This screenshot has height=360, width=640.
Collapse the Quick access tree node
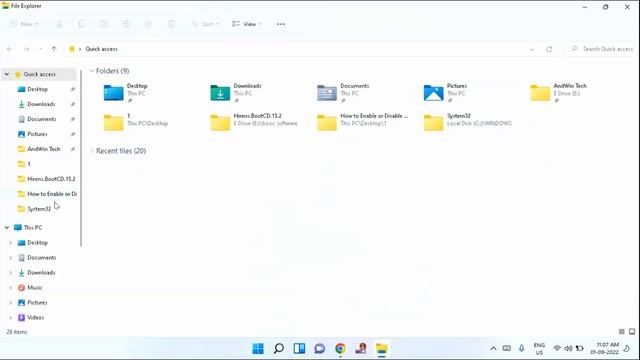[x=7, y=74]
